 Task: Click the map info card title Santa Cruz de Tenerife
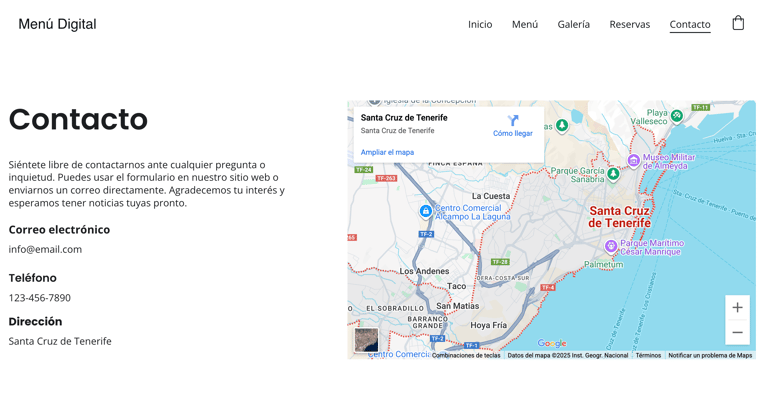[404, 118]
